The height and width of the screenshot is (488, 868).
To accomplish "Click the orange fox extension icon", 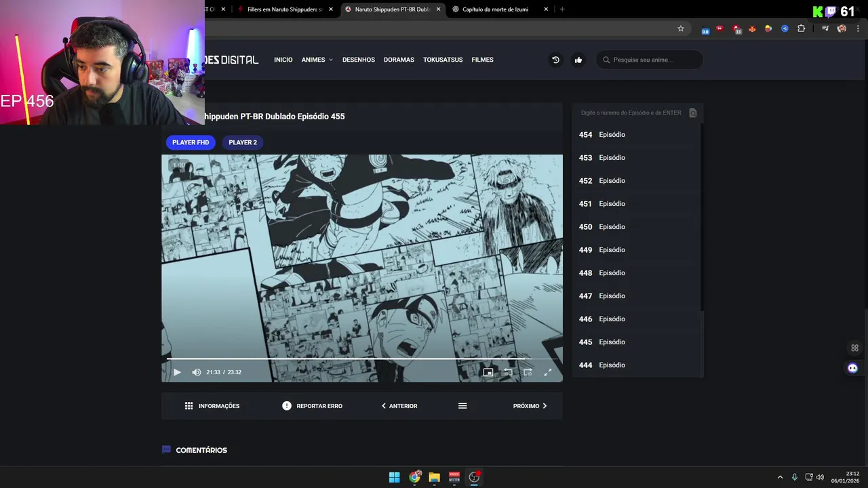I will click(x=752, y=28).
